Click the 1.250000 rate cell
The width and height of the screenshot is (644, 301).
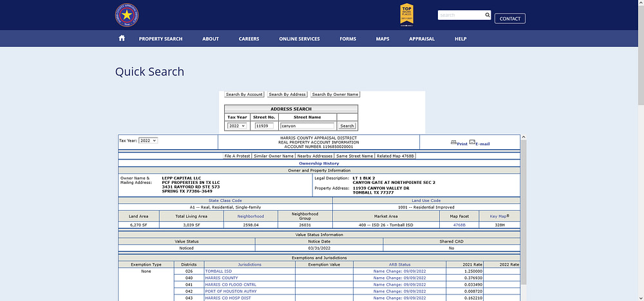(x=464, y=271)
